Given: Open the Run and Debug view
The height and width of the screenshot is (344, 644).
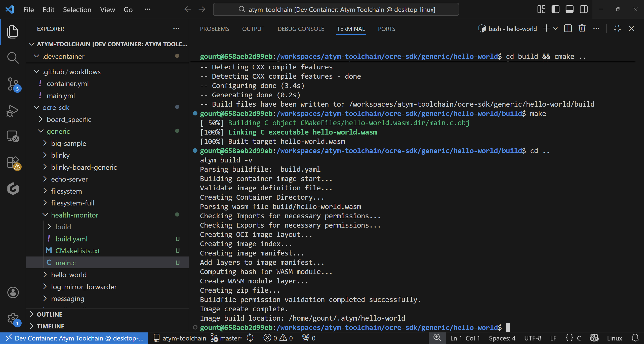Looking at the screenshot, I should [13, 110].
